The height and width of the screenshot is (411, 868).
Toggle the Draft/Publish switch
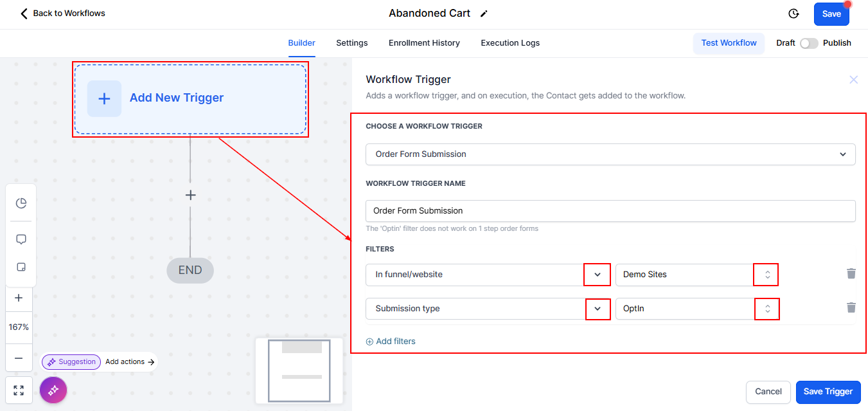coord(809,43)
